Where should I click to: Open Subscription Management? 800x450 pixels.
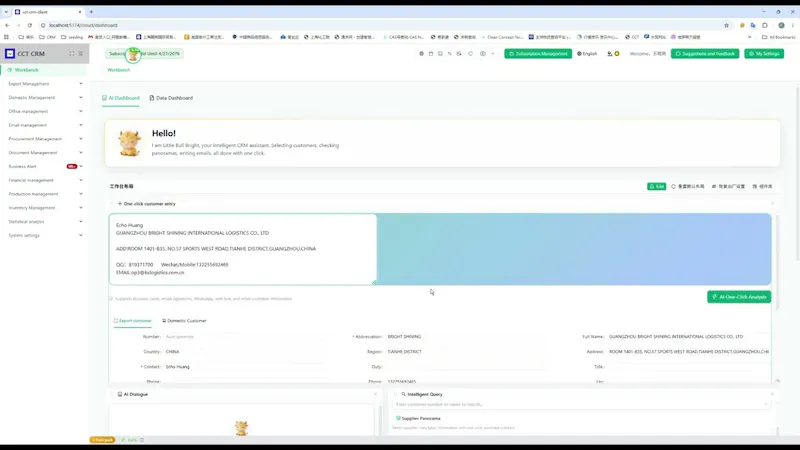pyautogui.click(x=538, y=54)
